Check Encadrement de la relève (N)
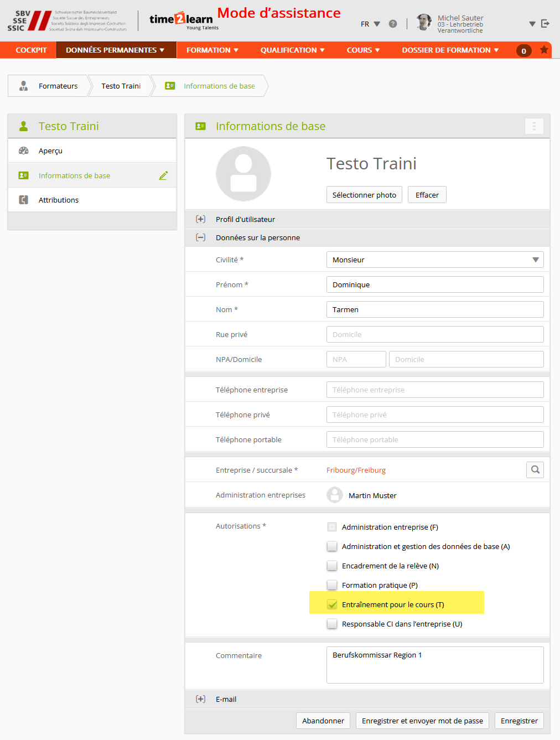The width and height of the screenshot is (560, 740). (332, 566)
